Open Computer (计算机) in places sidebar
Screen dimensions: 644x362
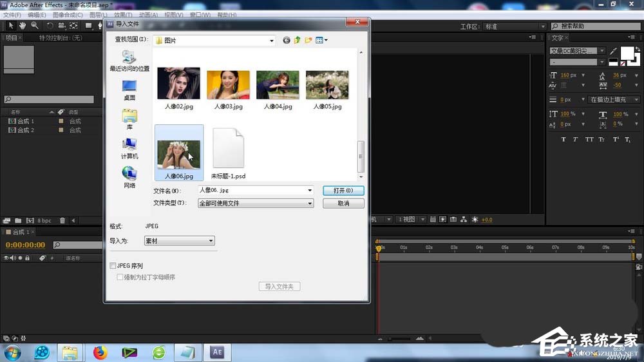pos(129,148)
